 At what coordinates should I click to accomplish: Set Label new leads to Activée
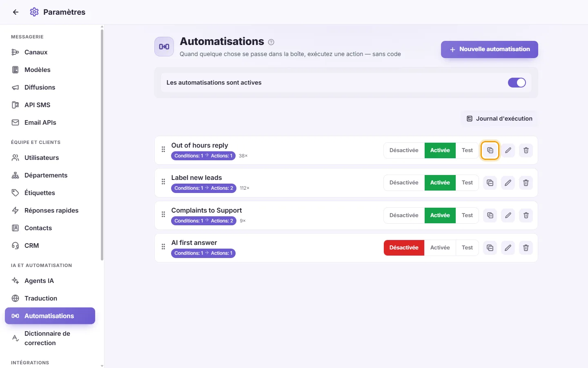point(440,183)
